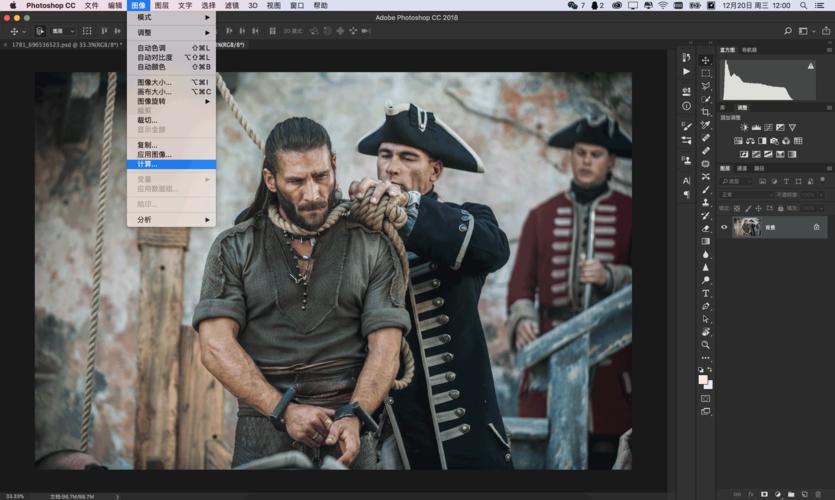
Task: Toggle filter for pixel layers
Action: click(763, 181)
